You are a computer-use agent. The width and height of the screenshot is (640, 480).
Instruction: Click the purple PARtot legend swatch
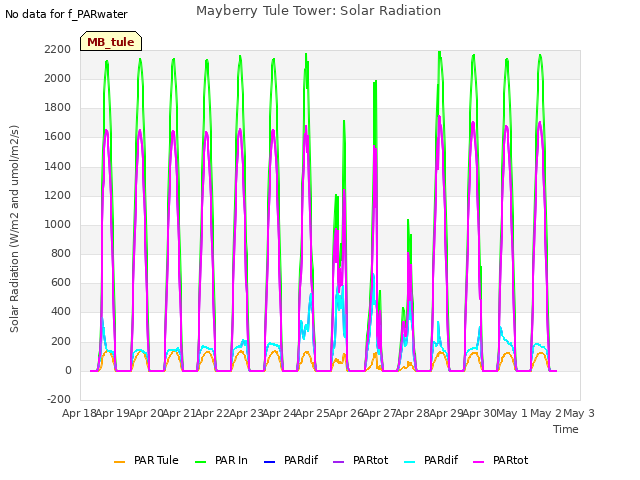339,462
